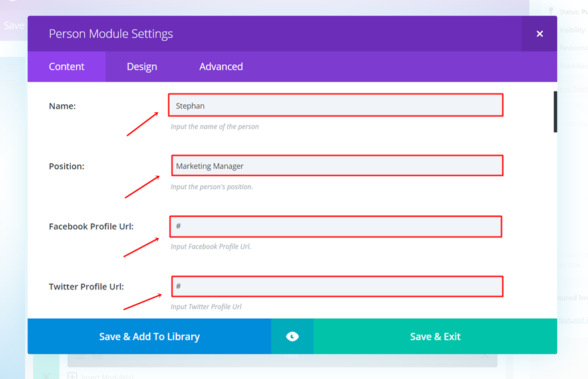The height and width of the screenshot is (379, 588).
Task: Click the monitor icon under the section hamburger
Action: point(12,84)
